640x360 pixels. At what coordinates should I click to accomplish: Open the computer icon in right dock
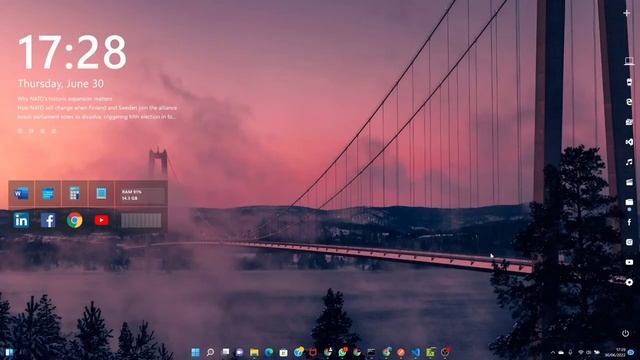pyautogui.click(x=629, y=61)
